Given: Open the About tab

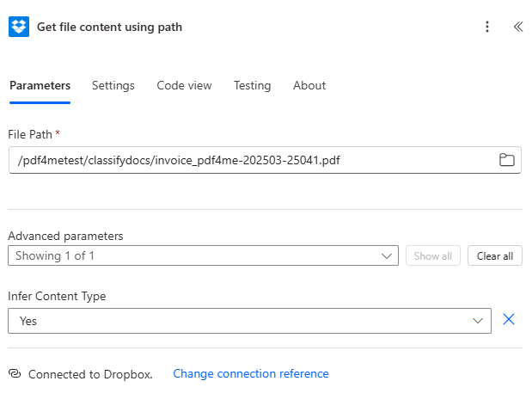Looking at the screenshot, I should 309,86.
